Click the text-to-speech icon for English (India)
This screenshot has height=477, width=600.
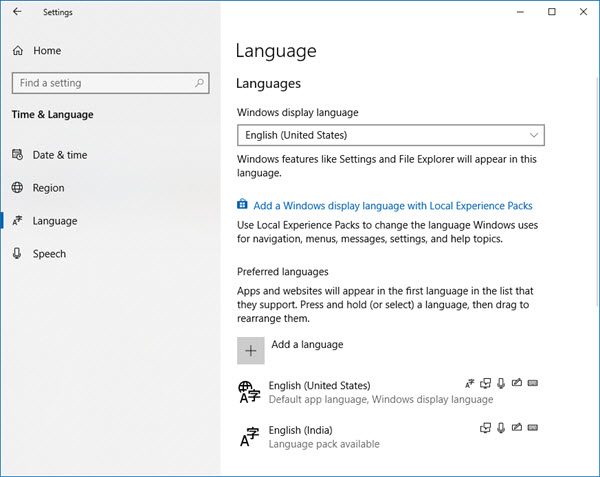click(x=486, y=428)
